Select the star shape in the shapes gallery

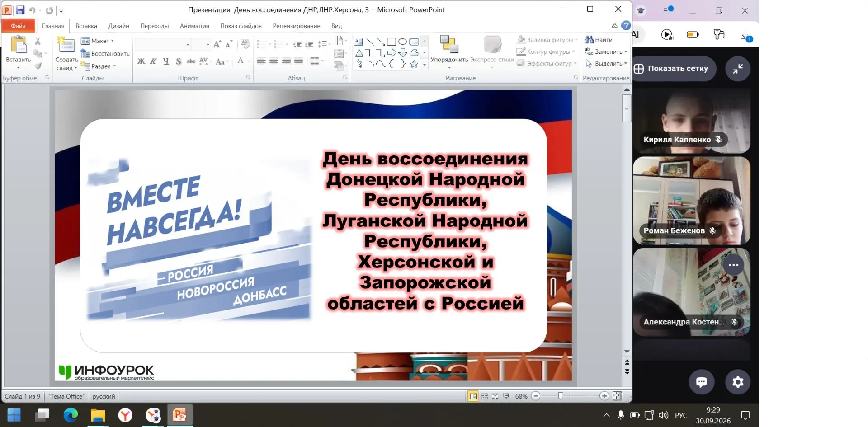pos(414,64)
